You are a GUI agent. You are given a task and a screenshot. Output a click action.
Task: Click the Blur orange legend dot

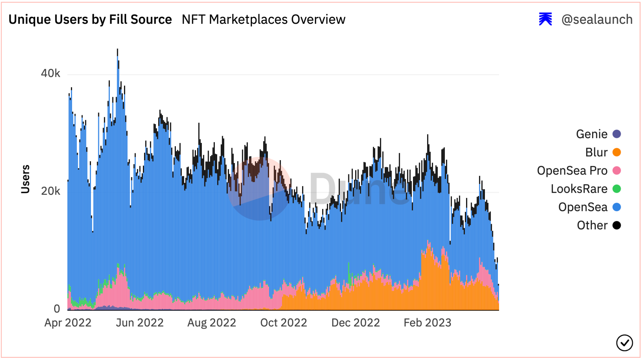617,152
